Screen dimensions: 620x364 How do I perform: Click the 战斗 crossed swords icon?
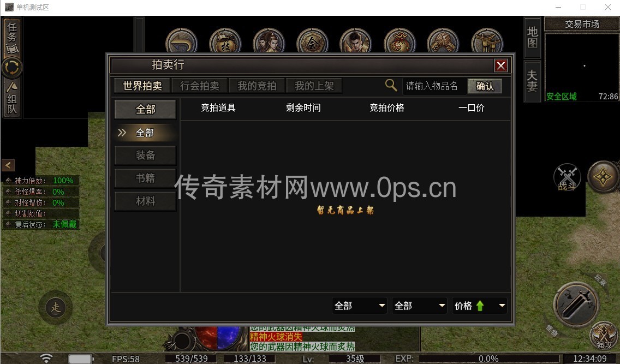tap(567, 177)
